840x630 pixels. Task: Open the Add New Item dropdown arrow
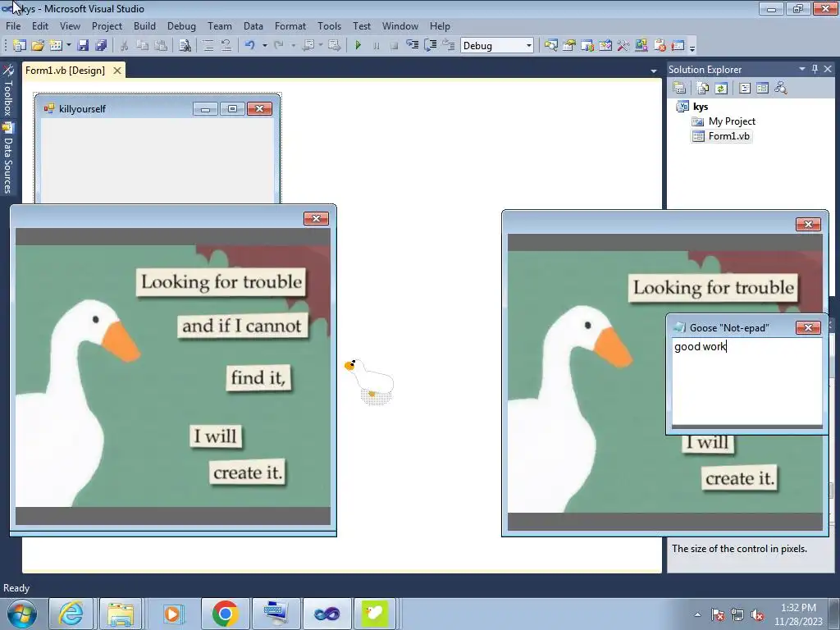pos(69,46)
